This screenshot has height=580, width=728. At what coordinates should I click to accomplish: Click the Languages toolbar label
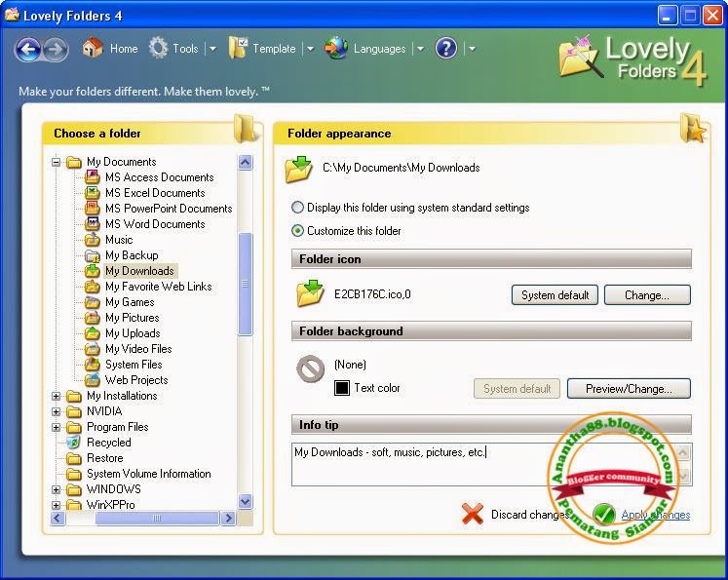379,49
